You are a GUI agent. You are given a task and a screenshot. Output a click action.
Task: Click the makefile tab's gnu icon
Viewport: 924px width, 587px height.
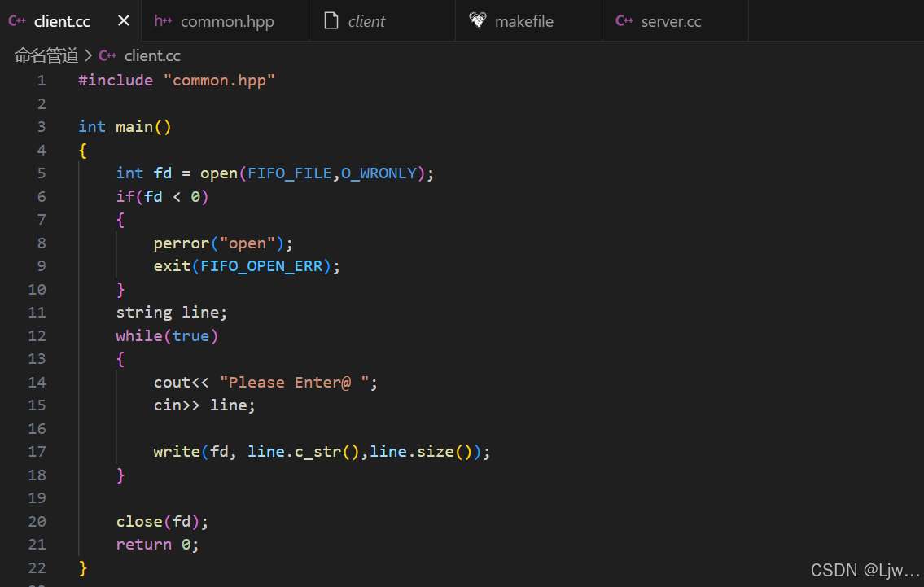(x=478, y=21)
